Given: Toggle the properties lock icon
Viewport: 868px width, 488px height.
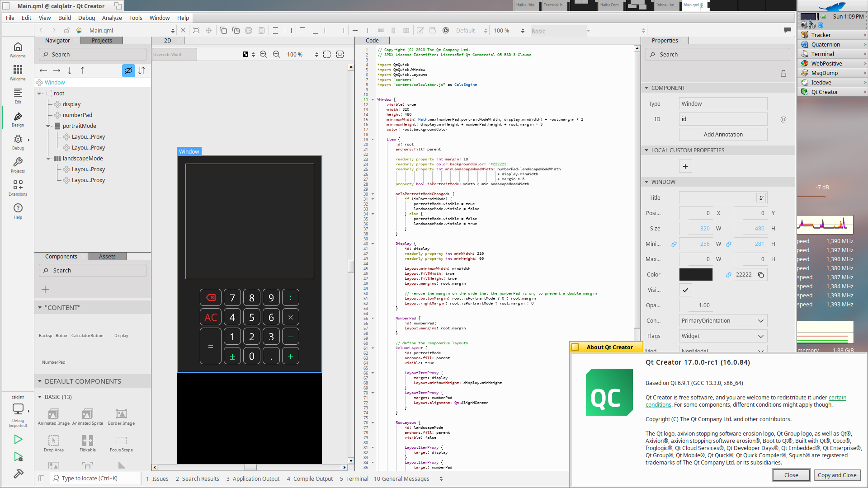Looking at the screenshot, I should pyautogui.click(x=783, y=74).
